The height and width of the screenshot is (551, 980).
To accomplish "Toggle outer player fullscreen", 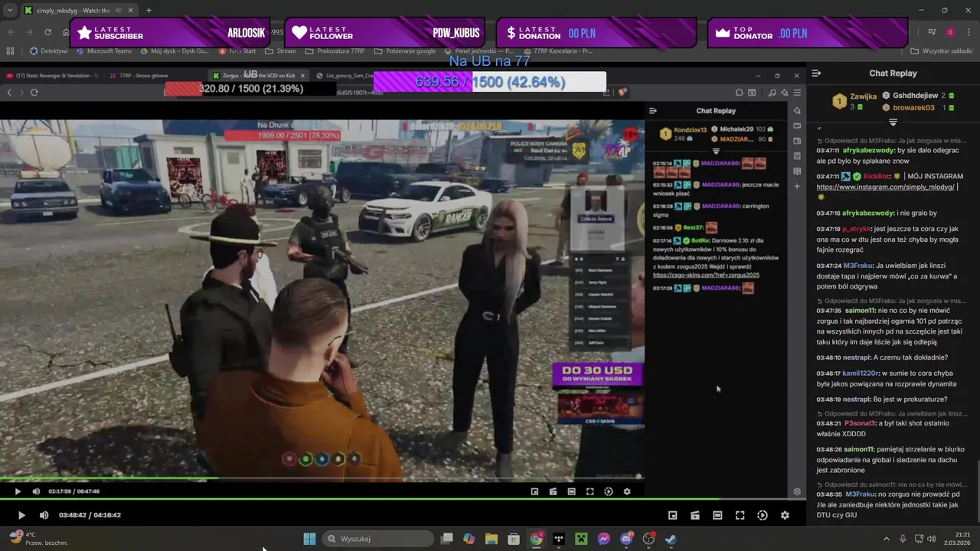I will point(740,515).
